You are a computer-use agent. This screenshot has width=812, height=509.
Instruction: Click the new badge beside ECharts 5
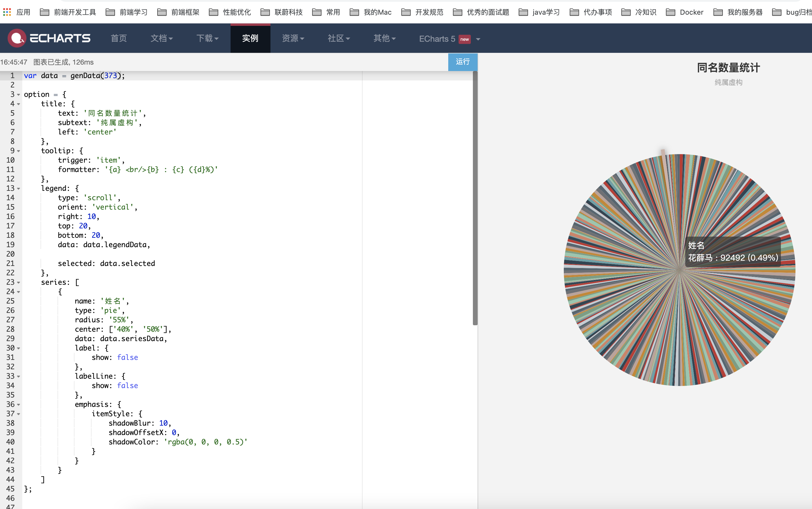(464, 39)
